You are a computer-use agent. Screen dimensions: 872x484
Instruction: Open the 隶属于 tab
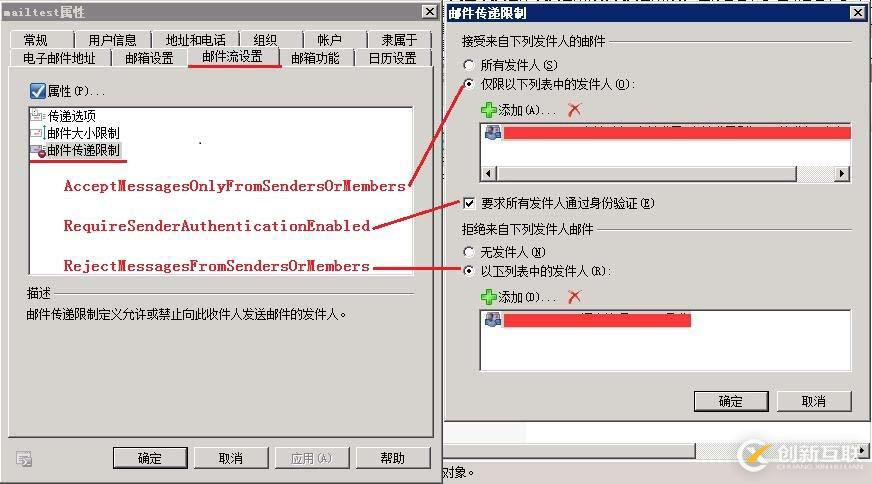pos(399,40)
